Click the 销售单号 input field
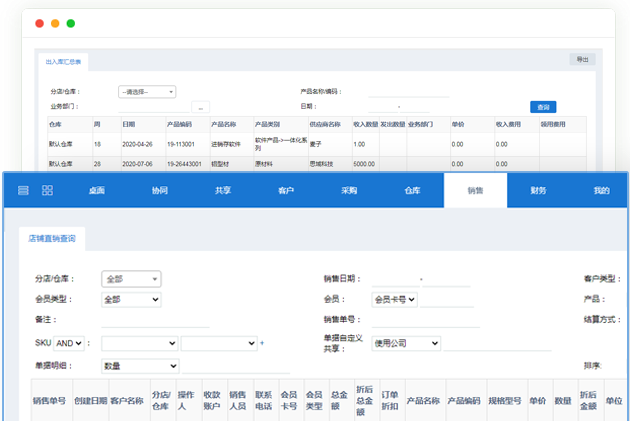This screenshot has height=421, width=630. [x=405, y=320]
